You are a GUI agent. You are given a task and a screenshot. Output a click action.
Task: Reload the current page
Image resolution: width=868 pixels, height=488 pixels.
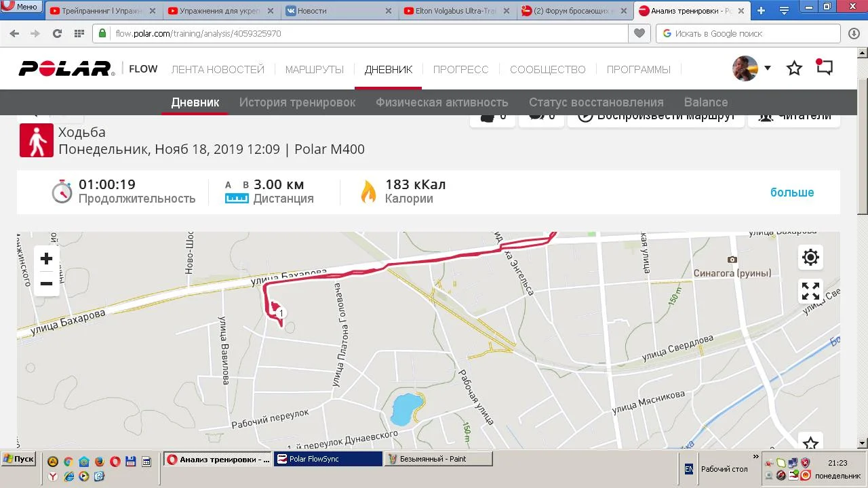pos(57,33)
